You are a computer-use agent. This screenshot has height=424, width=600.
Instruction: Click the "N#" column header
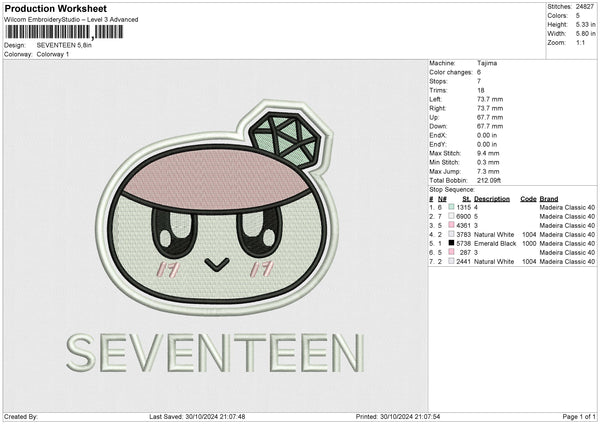[x=442, y=199]
